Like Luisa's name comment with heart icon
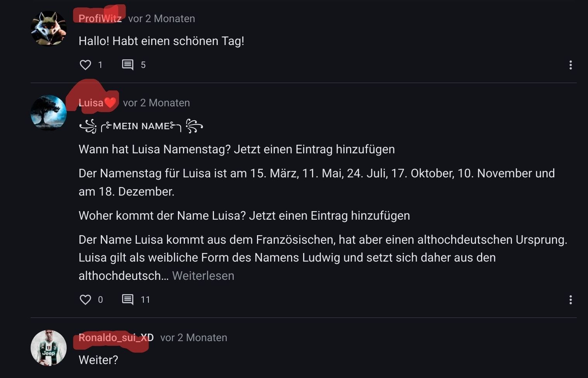Image resolution: width=588 pixels, height=378 pixels. pyautogui.click(x=85, y=300)
